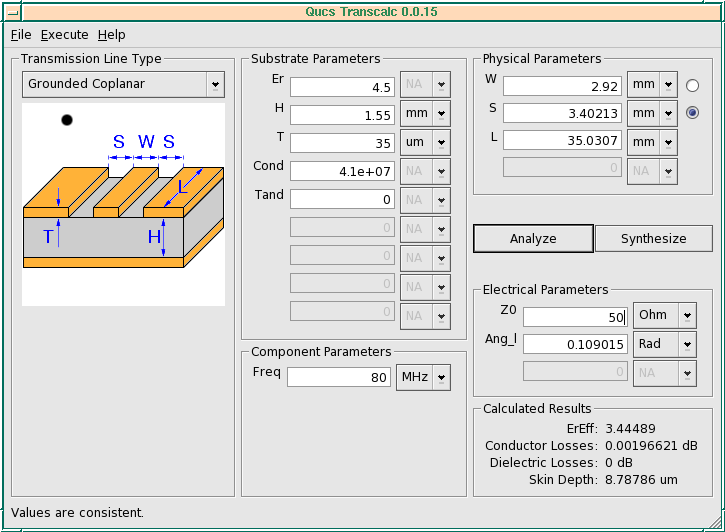Click the Analyze button
Image resolution: width=725 pixels, height=532 pixels.
click(533, 238)
